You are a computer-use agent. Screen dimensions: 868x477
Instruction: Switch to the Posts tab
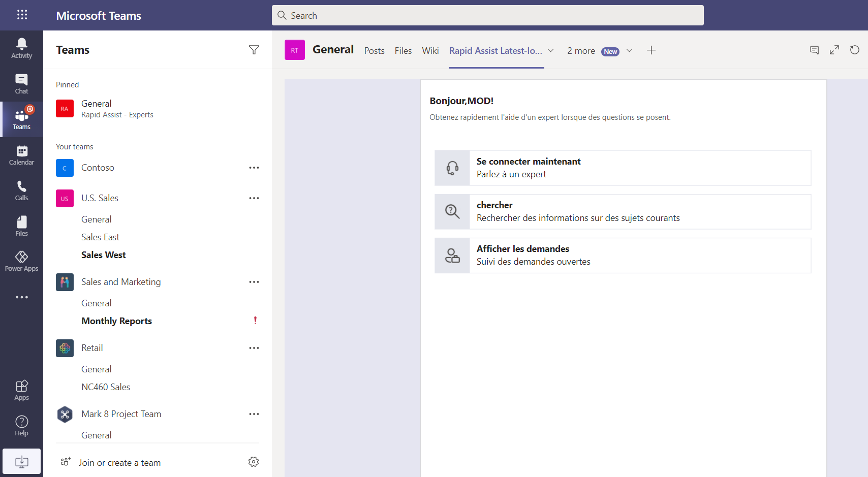pos(374,50)
